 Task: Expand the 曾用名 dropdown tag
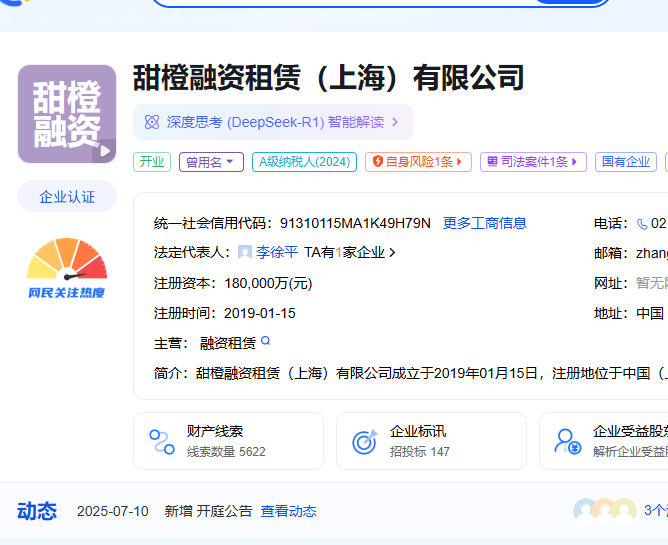pyautogui.click(x=211, y=162)
